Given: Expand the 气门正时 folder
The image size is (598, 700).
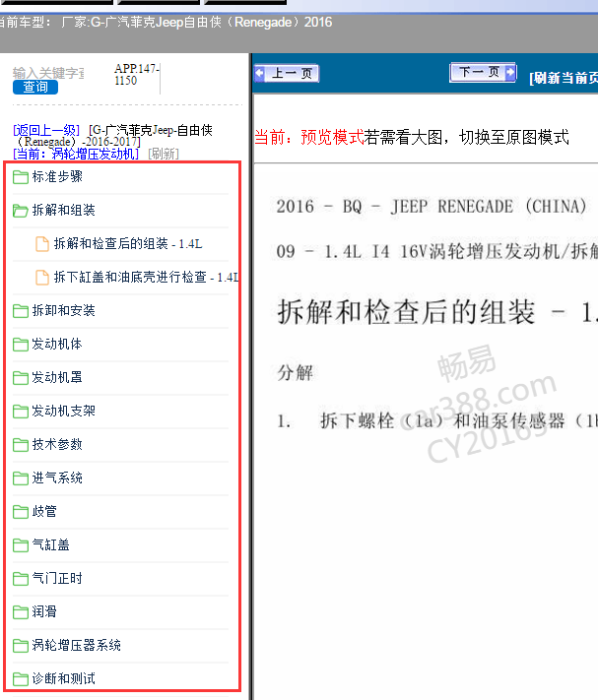Looking at the screenshot, I should pos(57,579).
